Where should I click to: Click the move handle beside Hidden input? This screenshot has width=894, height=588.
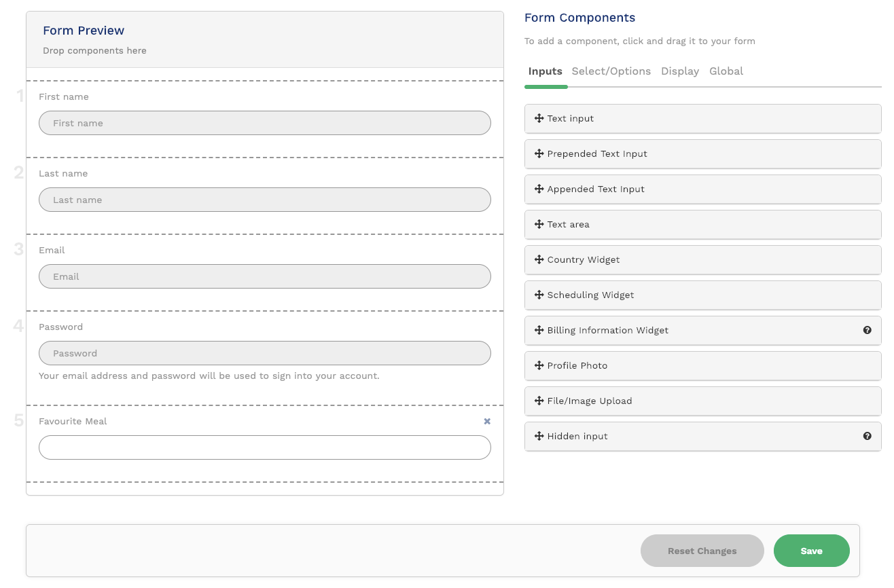pyautogui.click(x=539, y=436)
